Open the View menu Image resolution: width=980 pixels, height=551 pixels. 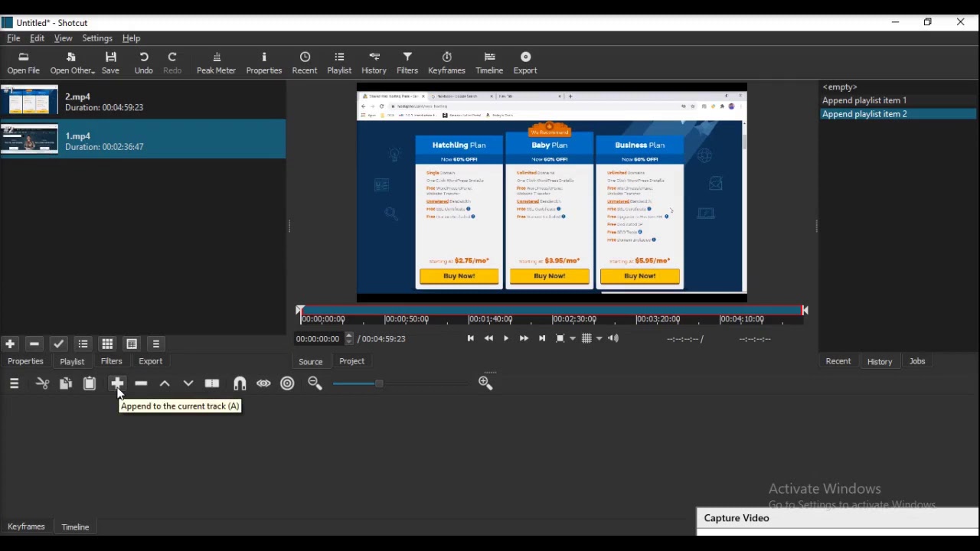coord(64,39)
